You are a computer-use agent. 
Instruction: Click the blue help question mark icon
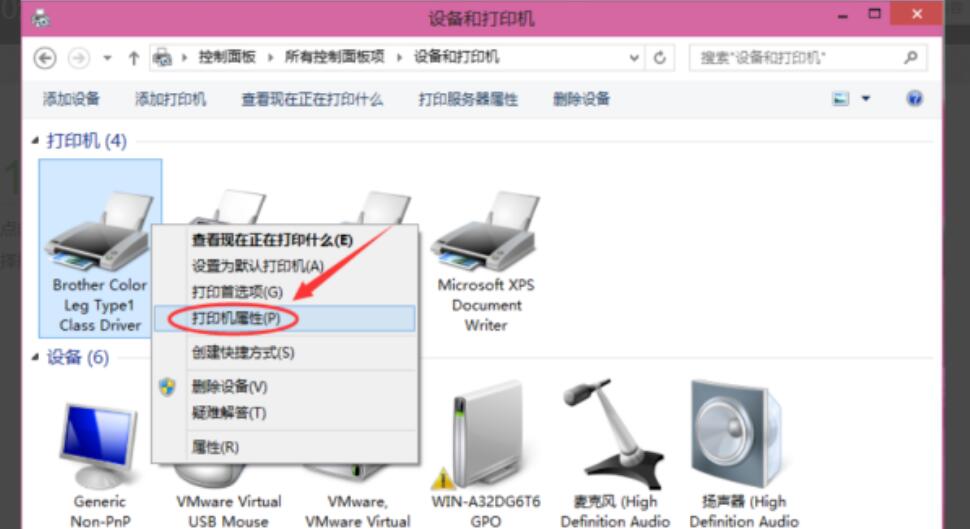pyautogui.click(x=914, y=98)
